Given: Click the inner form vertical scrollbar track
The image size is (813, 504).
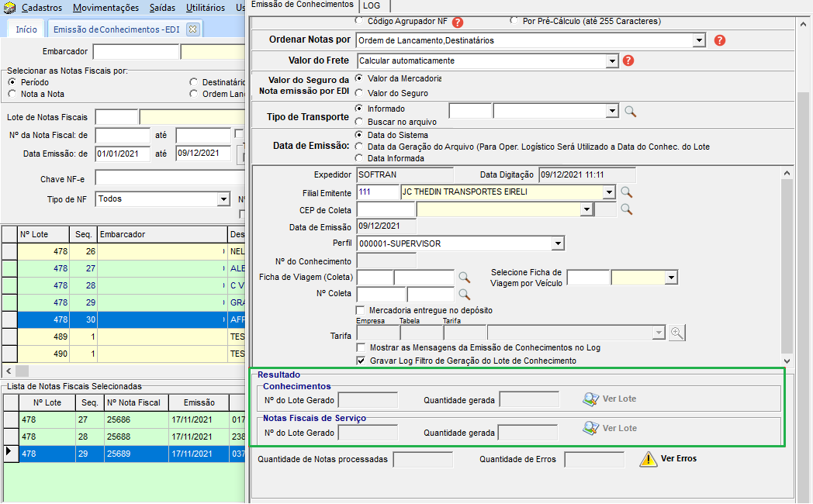Looking at the screenshot, I should (x=787, y=265).
